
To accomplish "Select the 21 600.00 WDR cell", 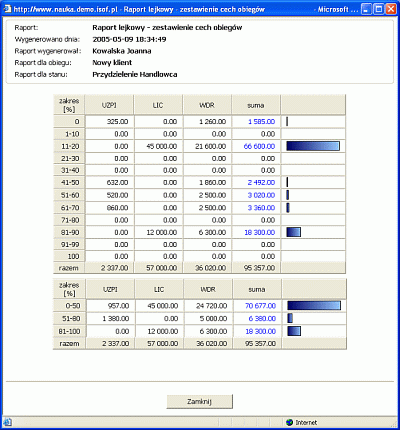I will (207, 146).
